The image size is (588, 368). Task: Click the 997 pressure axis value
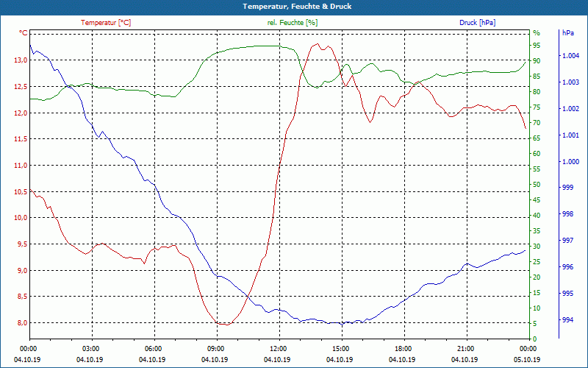568,241
